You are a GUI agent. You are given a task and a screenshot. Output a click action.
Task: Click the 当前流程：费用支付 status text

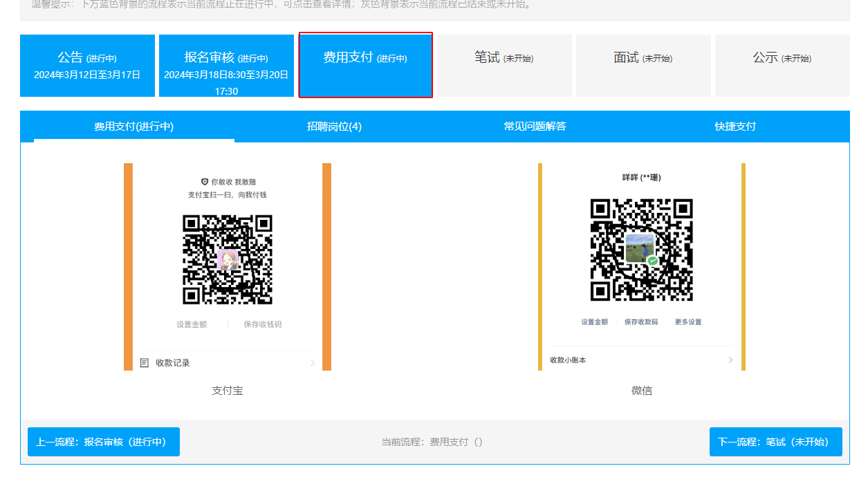[x=432, y=442]
